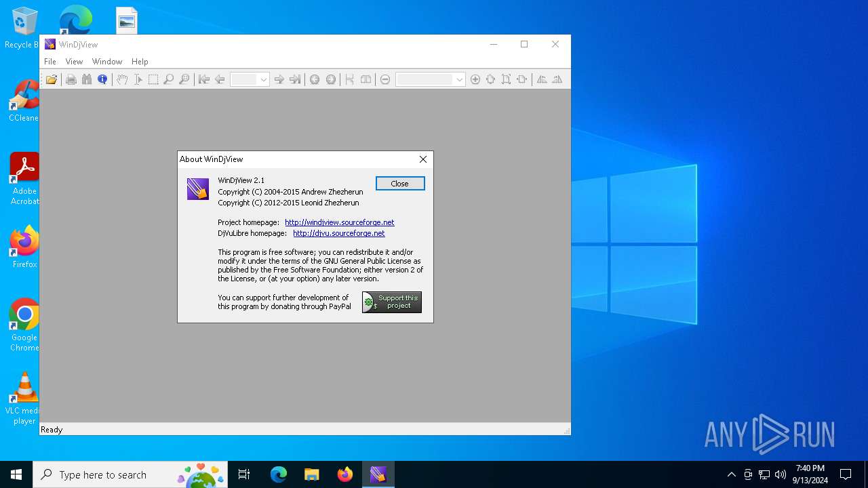Click the Open file folder icon
Image resolution: width=868 pixels, height=488 pixels.
pos(52,79)
